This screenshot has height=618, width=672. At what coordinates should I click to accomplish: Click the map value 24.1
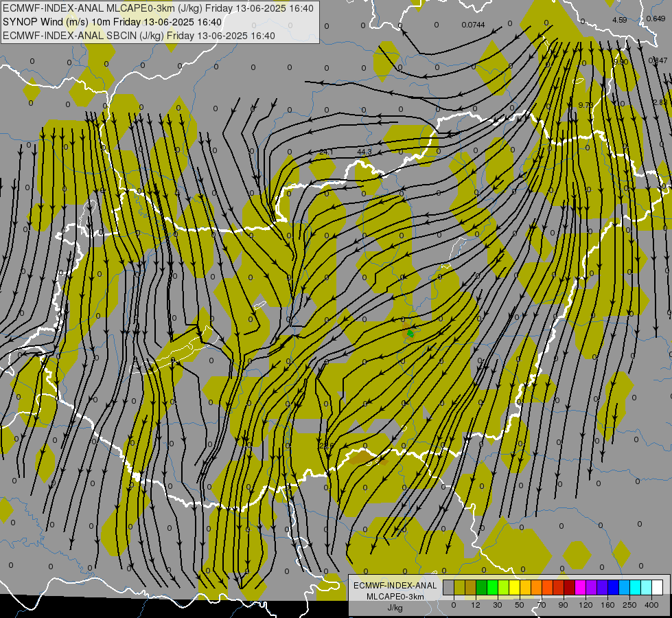tap(326, 152)
